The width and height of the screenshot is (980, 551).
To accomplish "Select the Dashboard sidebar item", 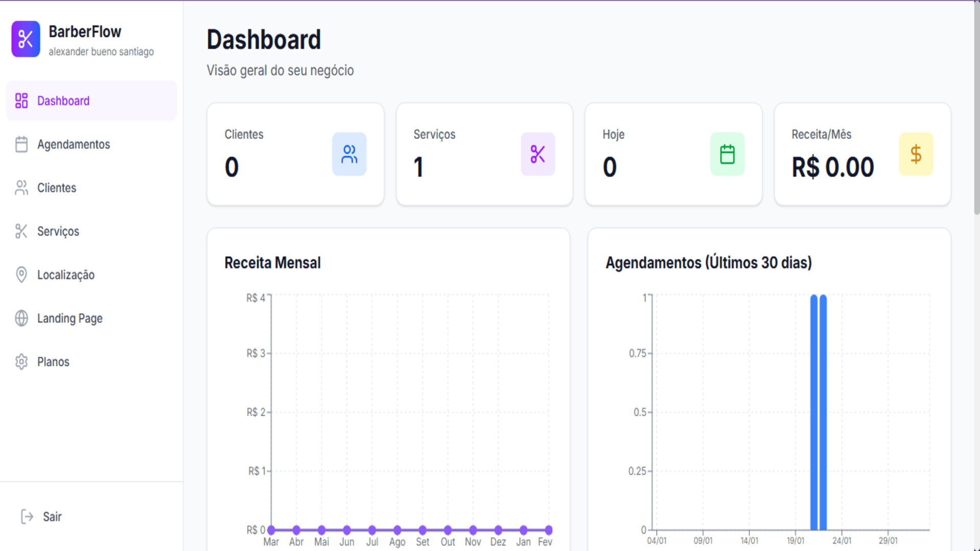I will [x=63, y=101].
